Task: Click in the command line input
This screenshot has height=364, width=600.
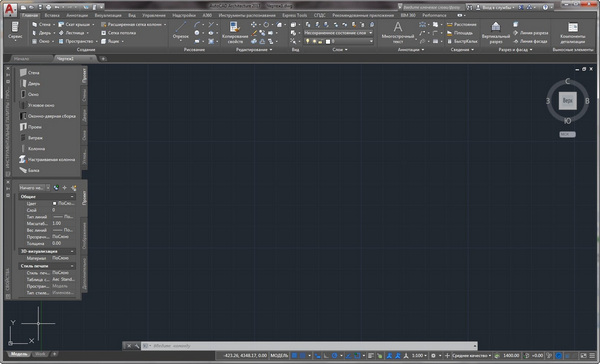Action: [x=310, y=346]
